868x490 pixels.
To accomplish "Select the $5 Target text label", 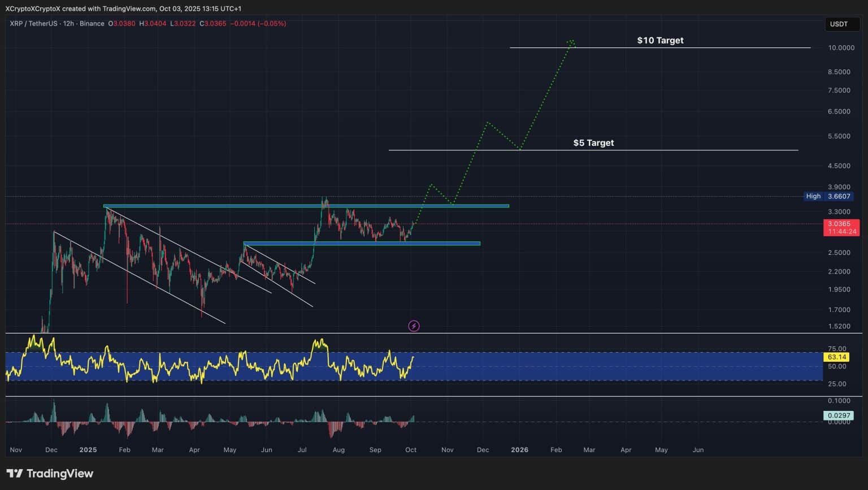I will click(593, 143).
